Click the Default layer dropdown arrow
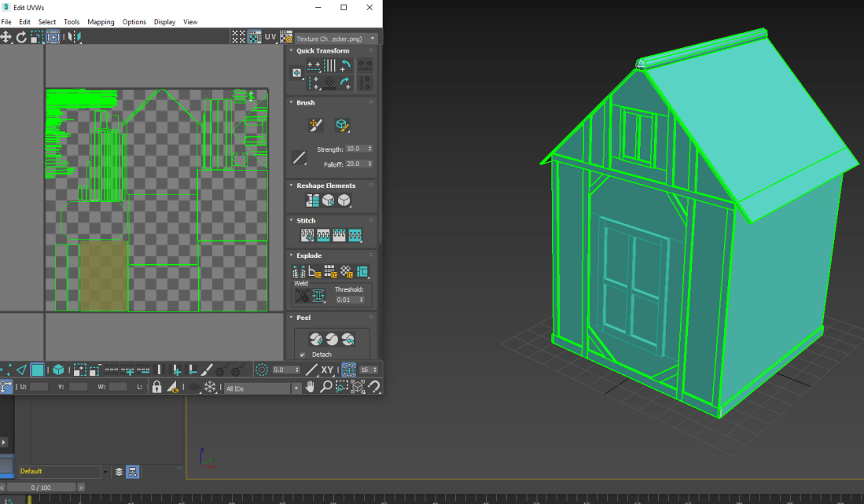 (x=105, y=472)
